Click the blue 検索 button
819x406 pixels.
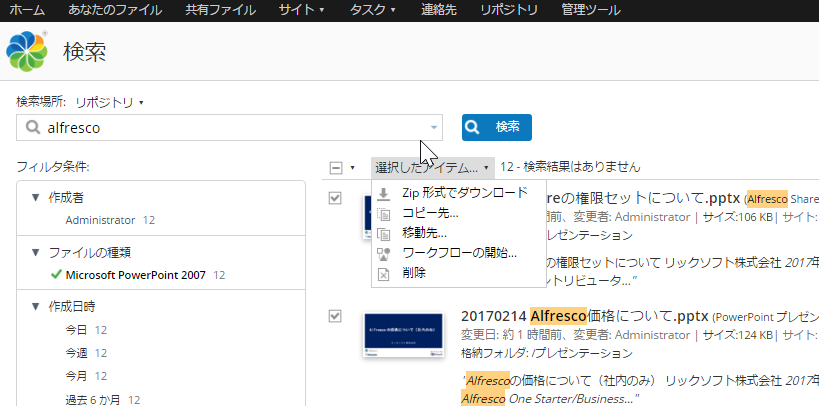497,127
